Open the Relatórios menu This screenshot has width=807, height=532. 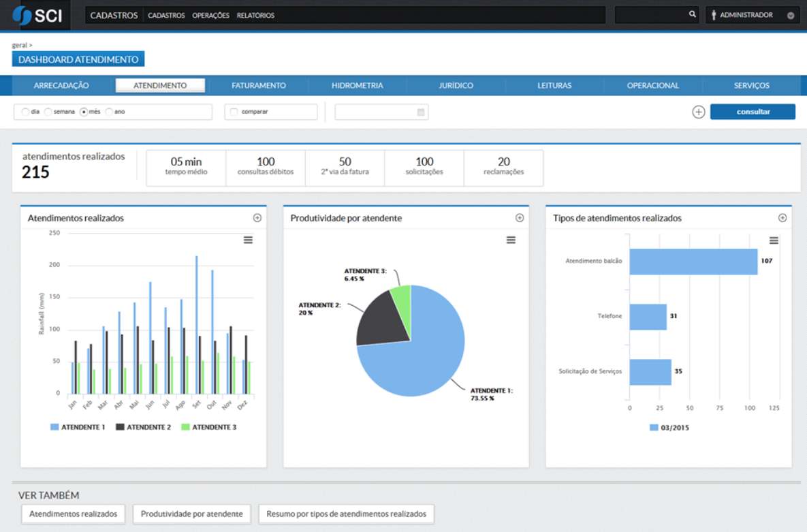pos(255,15)
